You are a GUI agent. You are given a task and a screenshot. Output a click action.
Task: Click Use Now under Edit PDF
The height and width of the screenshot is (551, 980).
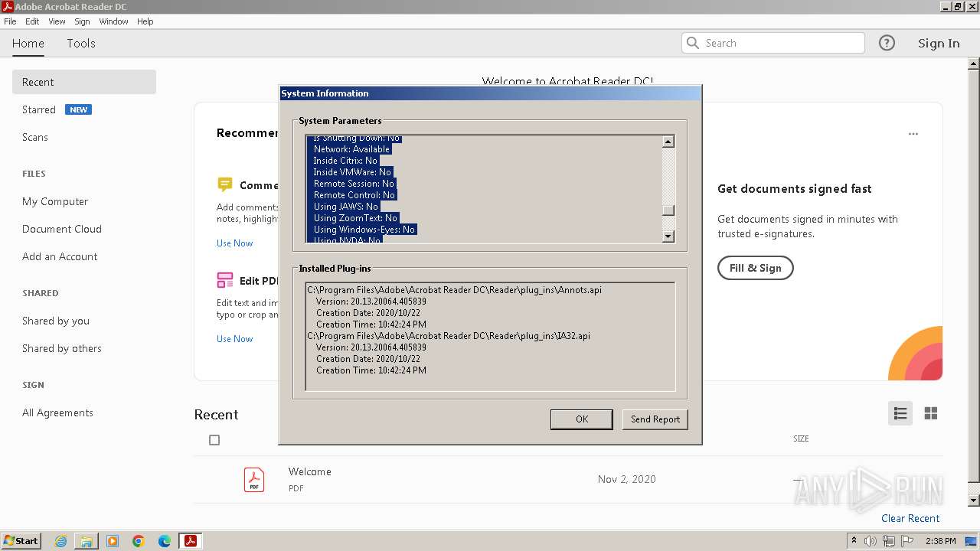[x=234, y=339]
